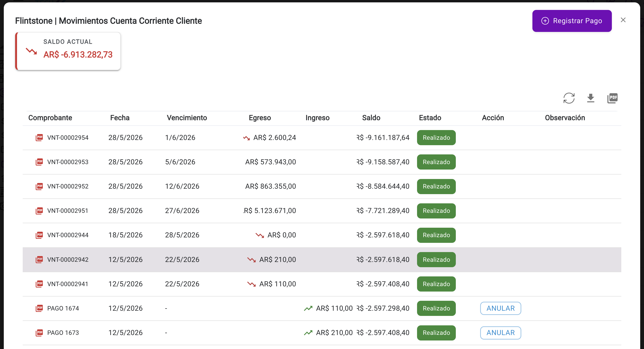Click down-trend icon beside AR$ 2.600,24
Screen dimensions: 644x349
click(247, 138)
